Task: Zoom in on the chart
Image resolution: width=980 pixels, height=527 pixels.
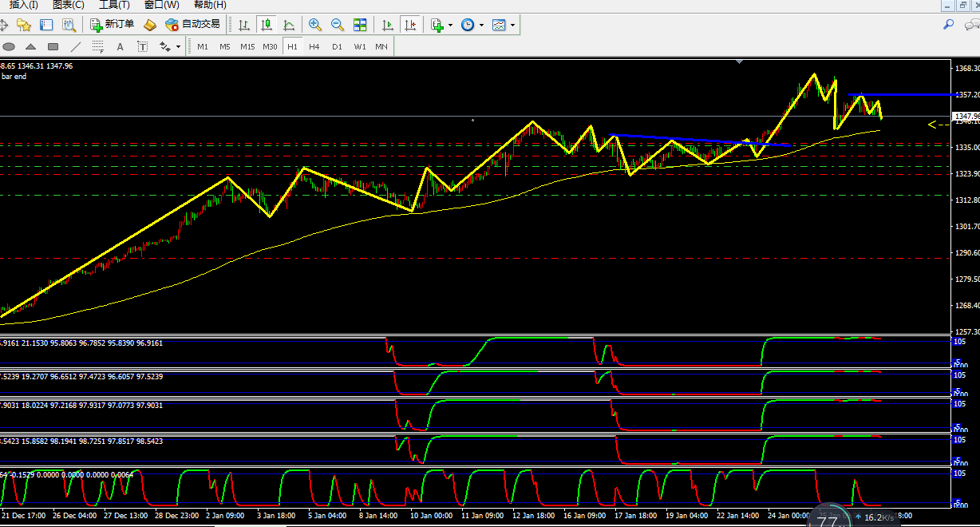Action: point(315,25)
